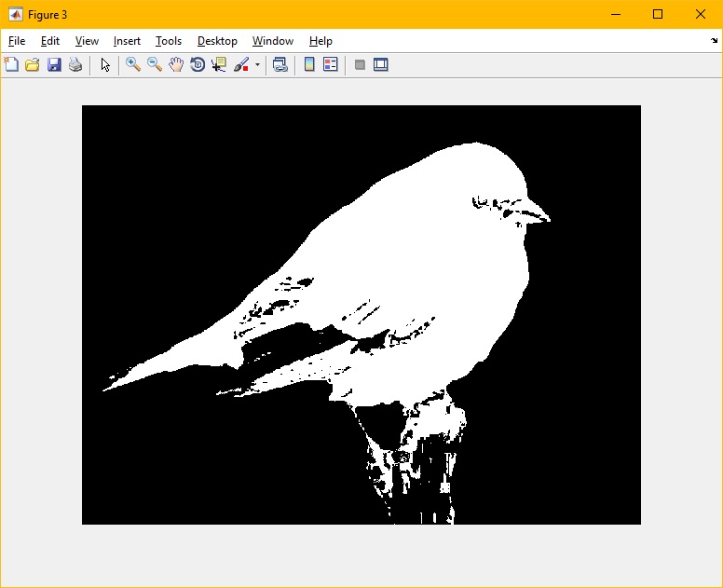Toggle the Insert Colorbar button
723x588 pixels.
click(309, 65)
